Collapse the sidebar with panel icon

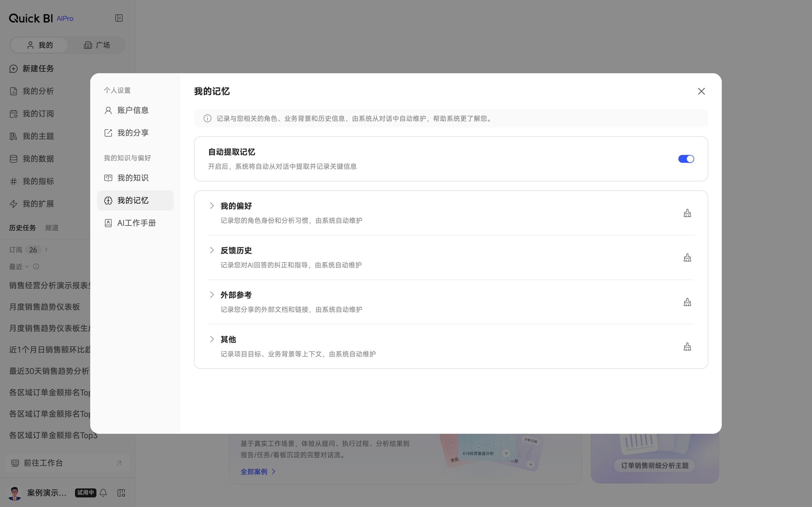tap(119, 18)
